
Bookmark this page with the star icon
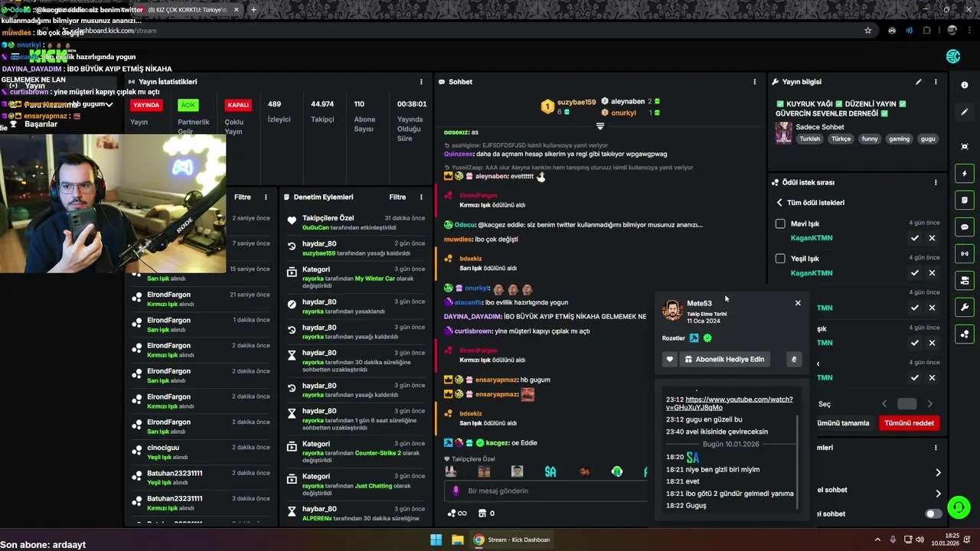point(867,31)
